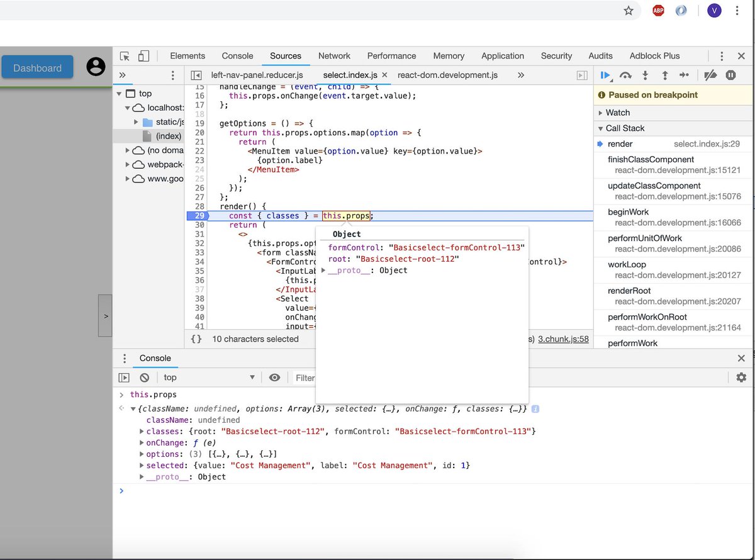Open left-nav-panel.reducer.js file tab

(x=257, y=75)
